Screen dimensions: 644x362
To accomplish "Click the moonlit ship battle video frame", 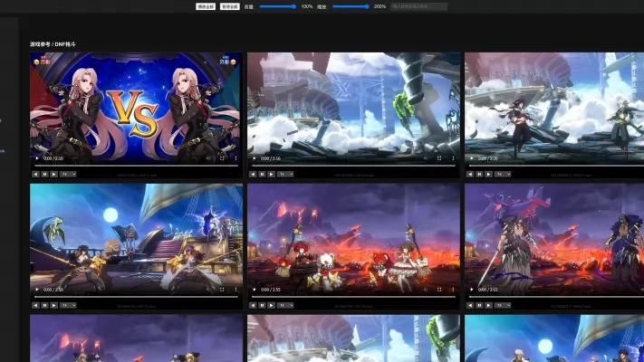I will (x=137, y=241).
